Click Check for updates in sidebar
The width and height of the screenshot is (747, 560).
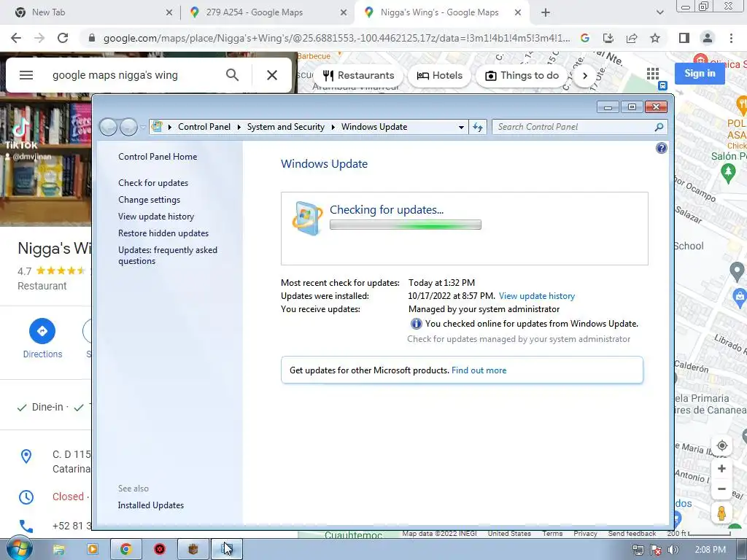(153, 183)
